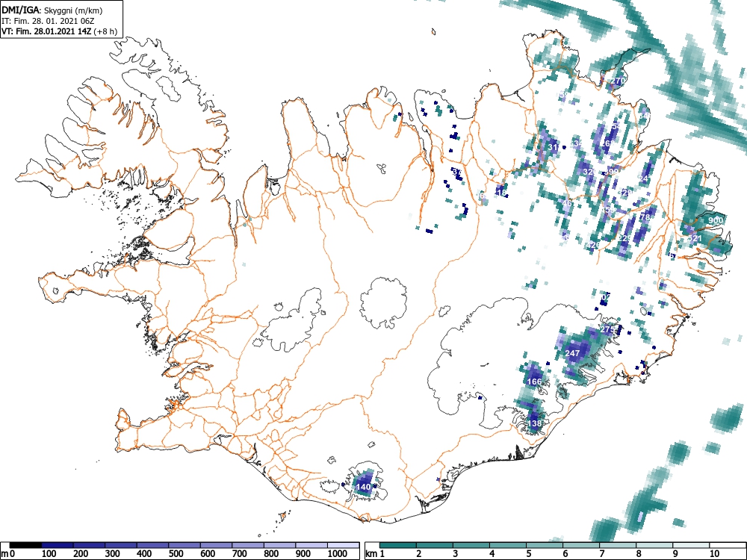The width and height of the screenshot is (747, 560).
Task: Click the dark navy 100–200 m swatch
Action: click(58, 545)
